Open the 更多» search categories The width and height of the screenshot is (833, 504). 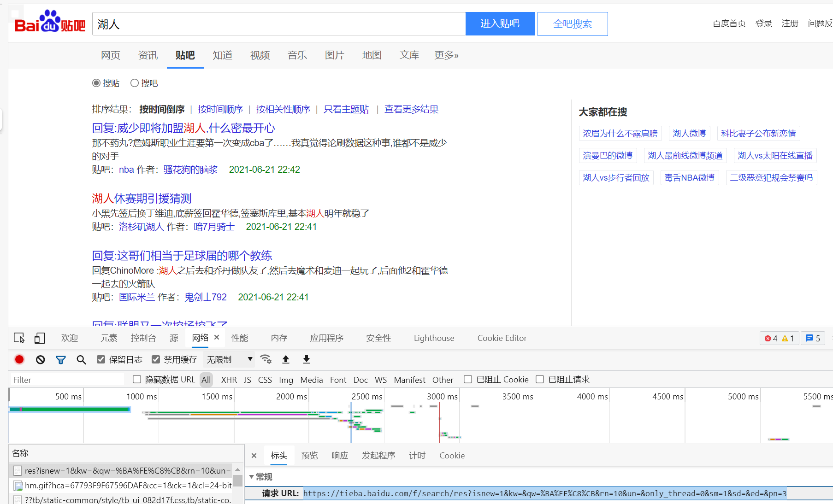pyautogui.click(x=446, y=55)
